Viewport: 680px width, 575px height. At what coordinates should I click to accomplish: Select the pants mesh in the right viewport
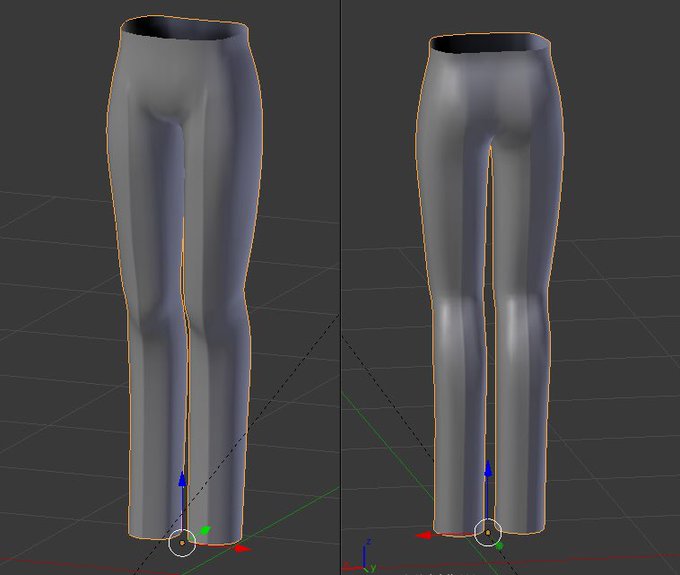coord(490,284)
